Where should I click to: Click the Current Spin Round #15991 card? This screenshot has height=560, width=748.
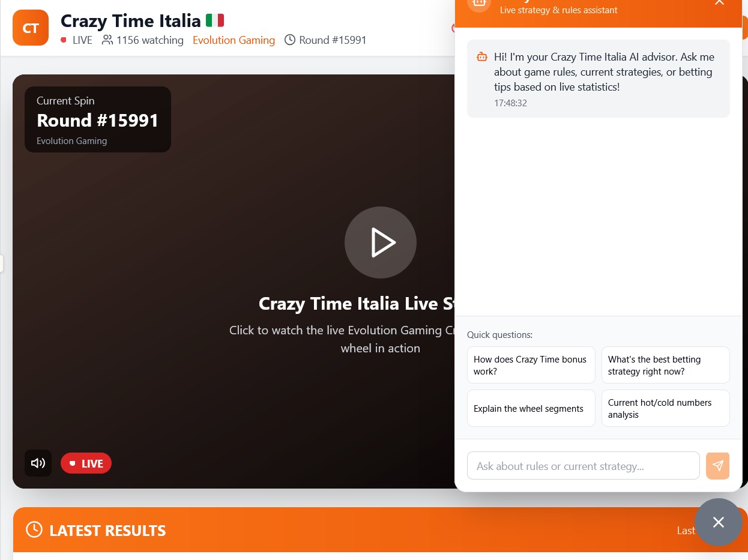[x=98, y=119]
